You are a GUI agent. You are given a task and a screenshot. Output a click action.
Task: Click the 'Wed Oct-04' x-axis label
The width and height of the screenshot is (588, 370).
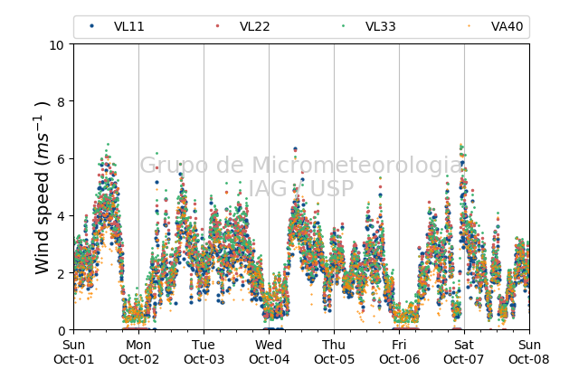(x=269, y=352)
